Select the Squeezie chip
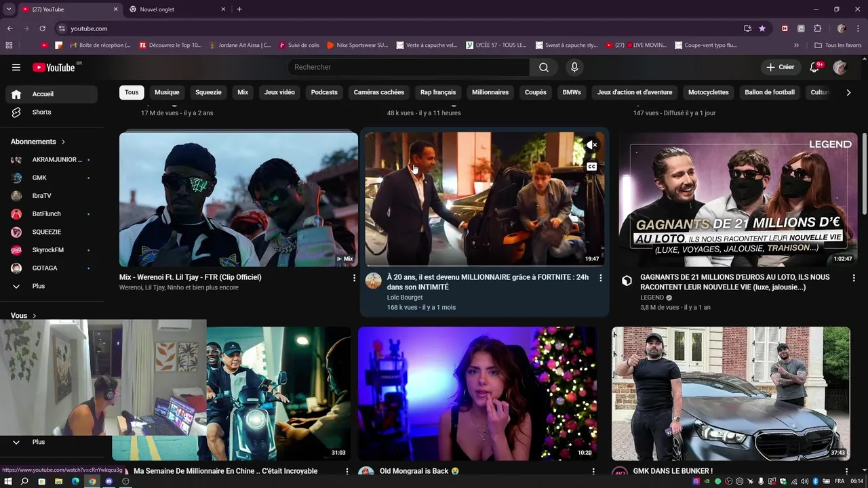The width and height of the screenshot is (868, 488). [208, 92]
